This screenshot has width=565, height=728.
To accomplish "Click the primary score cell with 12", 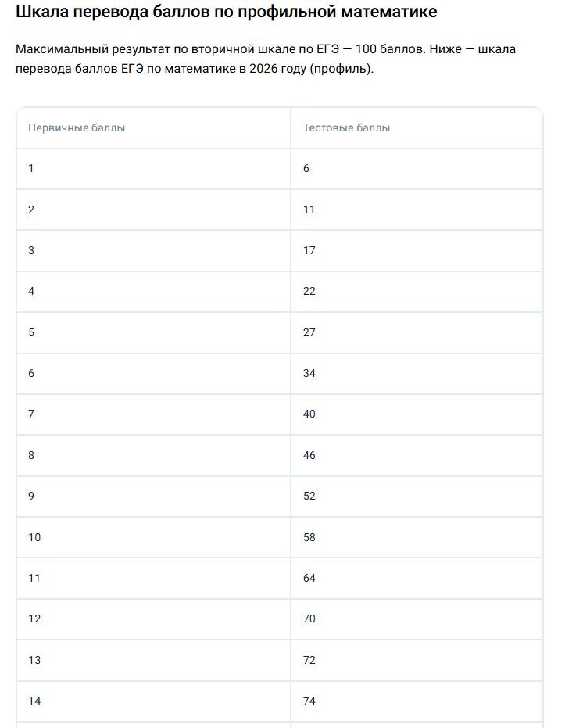I will point(153,619).
